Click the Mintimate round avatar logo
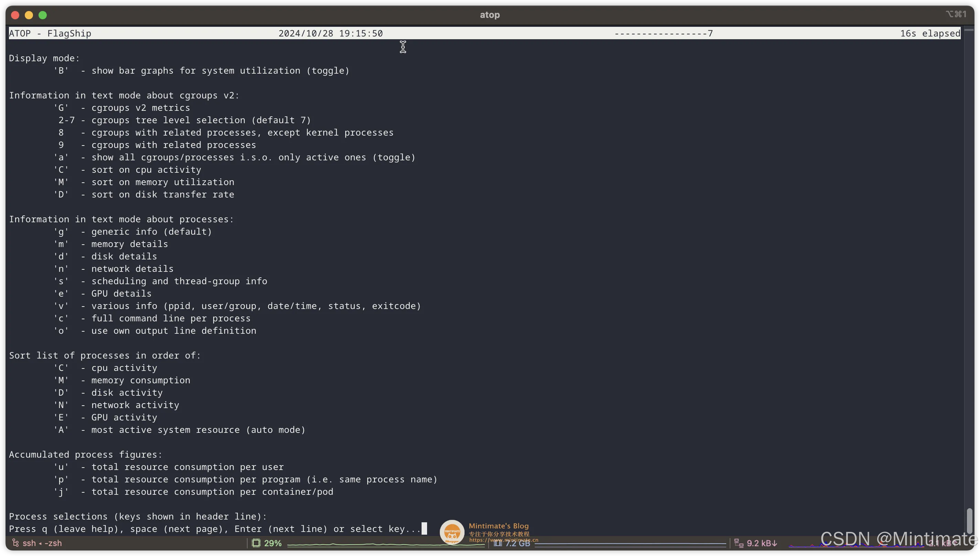The width and height of the screenshot is (980, 556). click(452, 532)
